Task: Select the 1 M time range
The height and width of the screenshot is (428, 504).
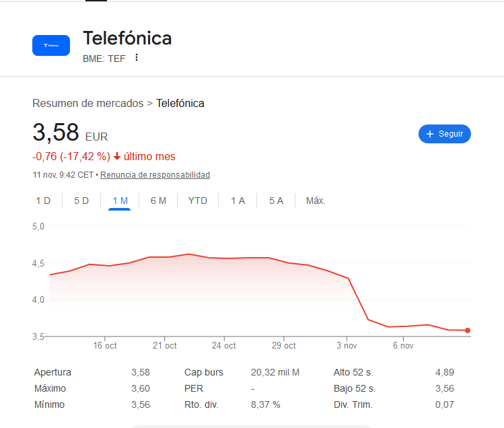Action: click(x=120, y=201)
